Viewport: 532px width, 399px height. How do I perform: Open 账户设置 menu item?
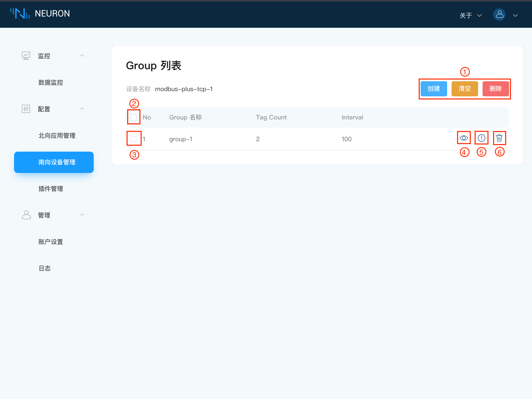(x=51, y=242)
